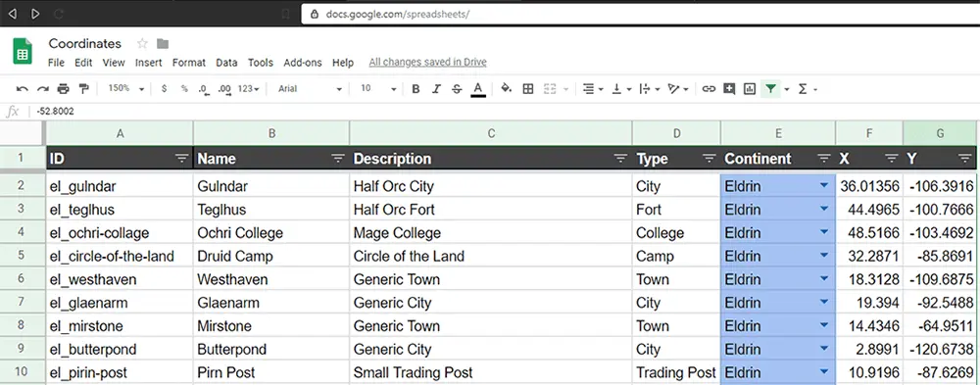Select column C header
Screen dimensions: 980x385
click(491, 133)
